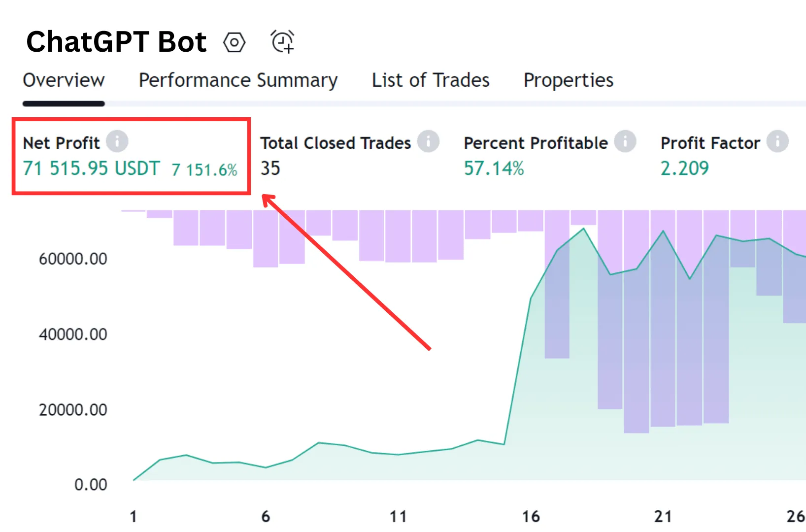View the Properties tab

[x=568, y=80]
